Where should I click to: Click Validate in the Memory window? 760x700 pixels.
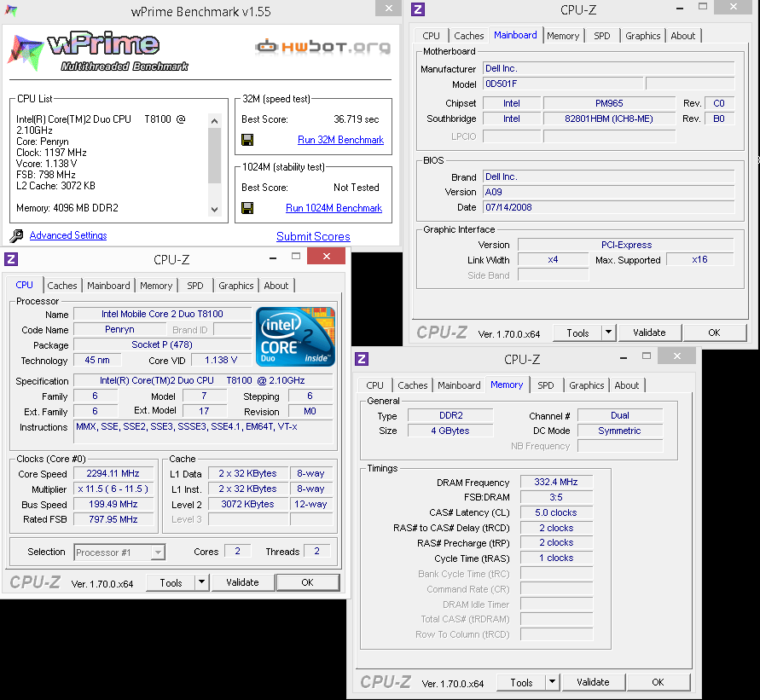[x=594, y=683]
